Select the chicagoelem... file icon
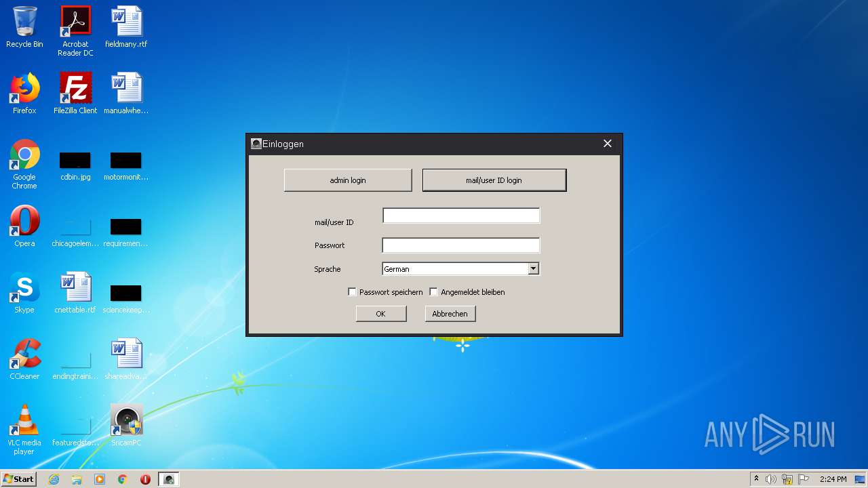 75,232
